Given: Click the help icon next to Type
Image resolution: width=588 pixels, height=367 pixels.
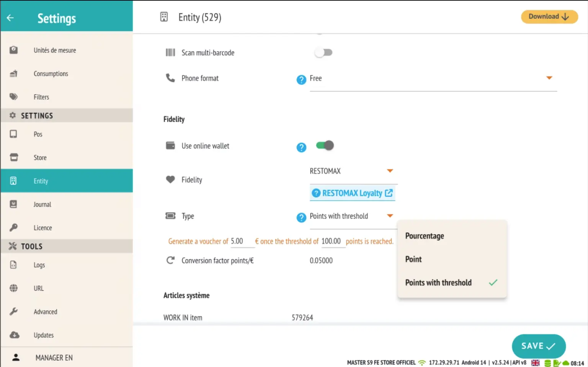Looking at the screenshot, I should point(301,218).
